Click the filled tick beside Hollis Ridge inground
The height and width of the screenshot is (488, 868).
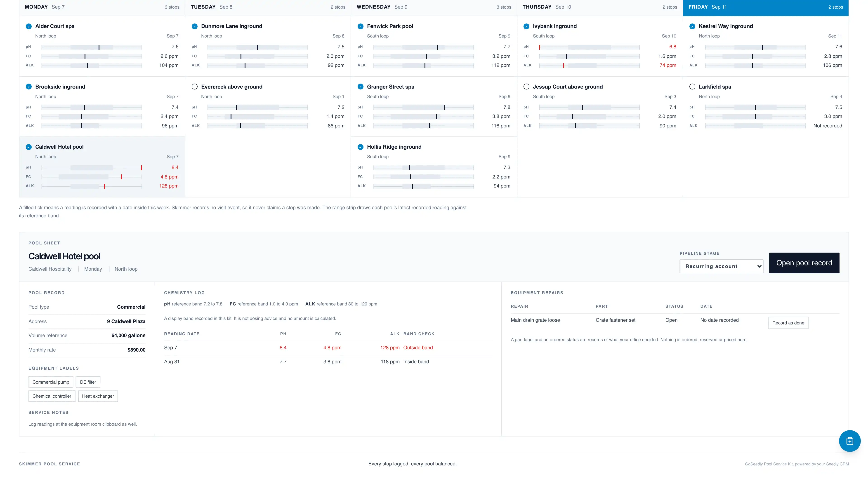tap(361, 147)
